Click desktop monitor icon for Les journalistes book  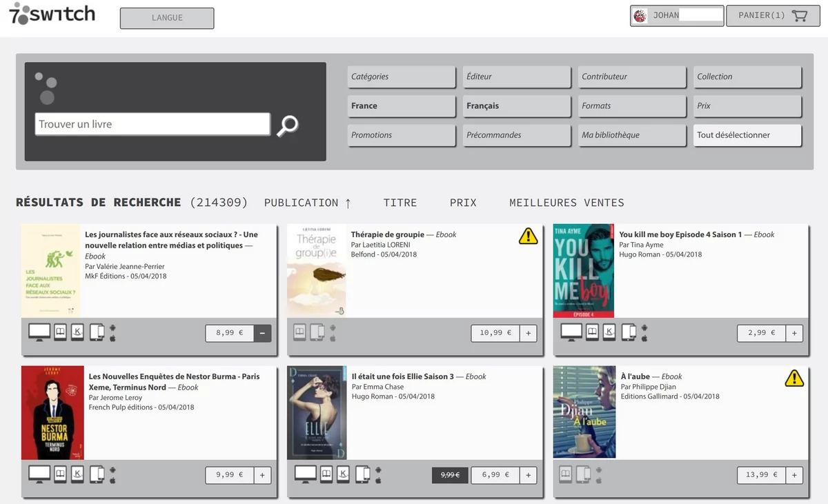pos(39,332)
